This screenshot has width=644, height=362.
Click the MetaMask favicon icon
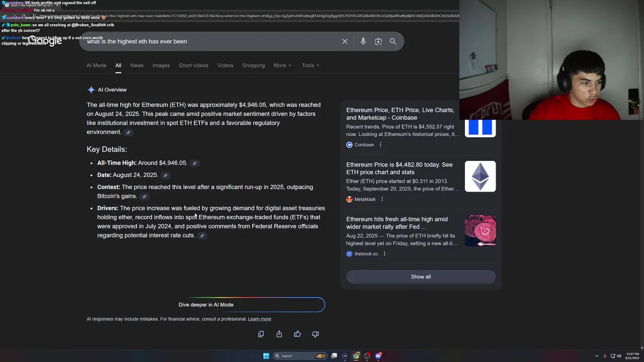[349, 199]
